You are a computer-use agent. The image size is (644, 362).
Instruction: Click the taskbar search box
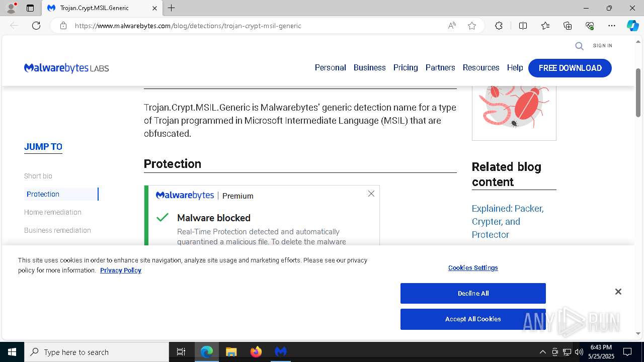point(97,352)
